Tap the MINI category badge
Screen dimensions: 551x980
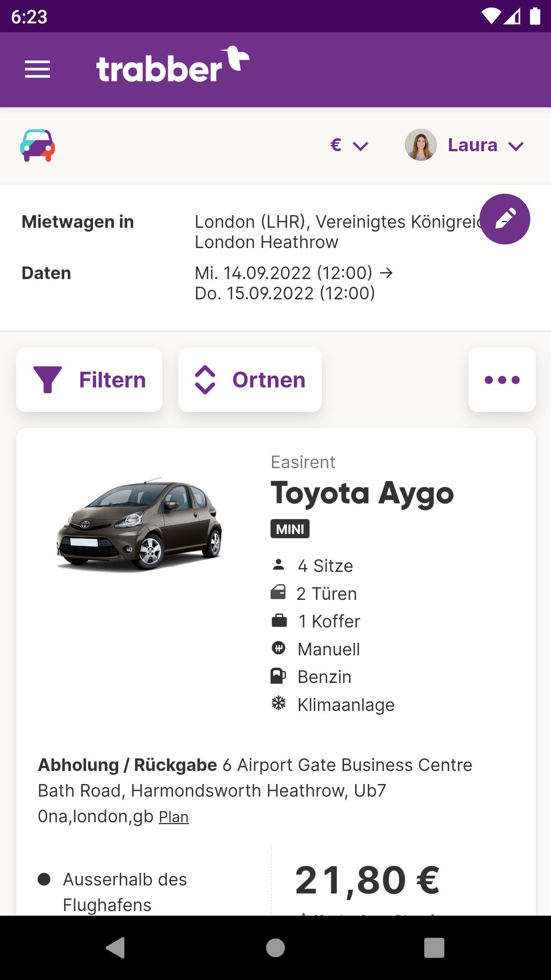point(290,529)
